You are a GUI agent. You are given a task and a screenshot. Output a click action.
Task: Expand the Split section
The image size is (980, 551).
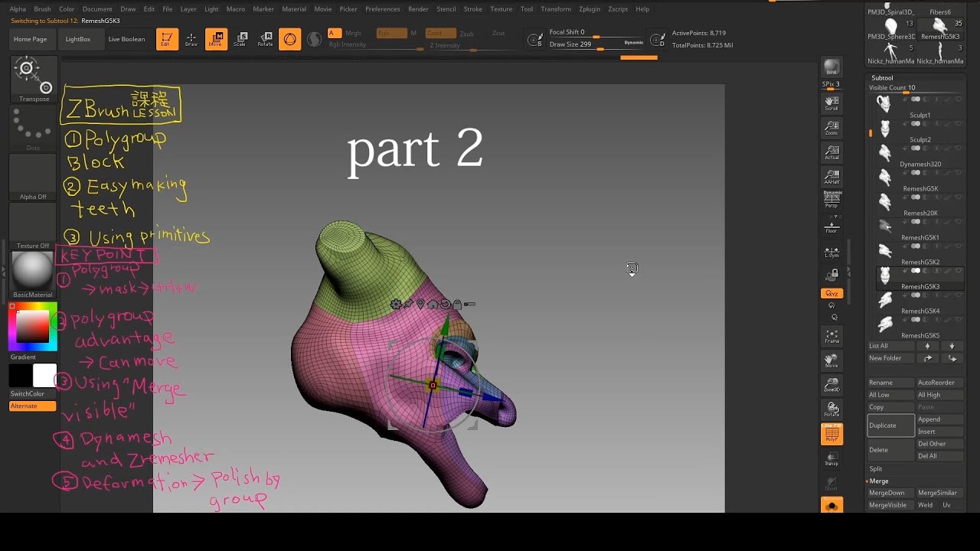click(876, 469)
